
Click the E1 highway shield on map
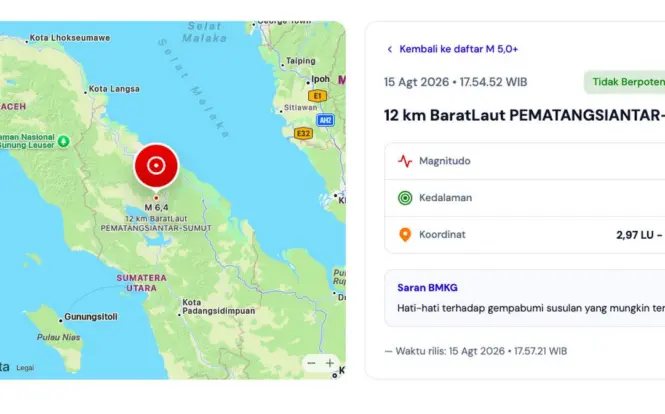pyautogui.click(x=317, y=96)
